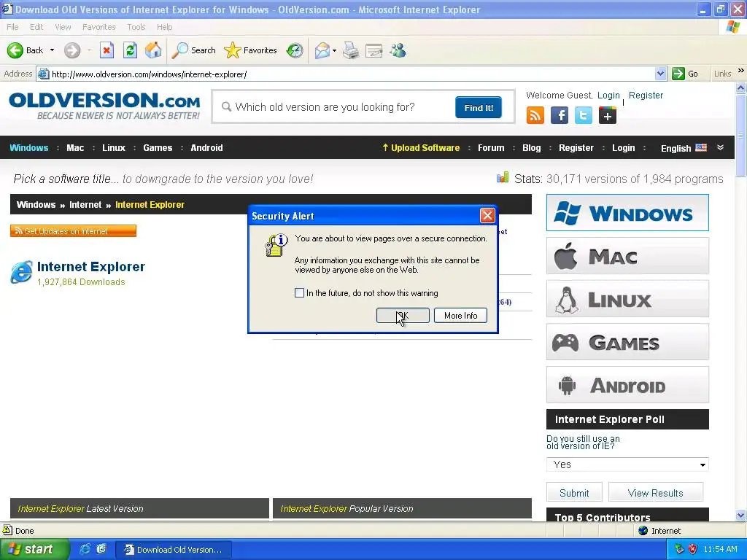Open the Edit menu
This screenshot has height=560, width=747.
point(36,27)
